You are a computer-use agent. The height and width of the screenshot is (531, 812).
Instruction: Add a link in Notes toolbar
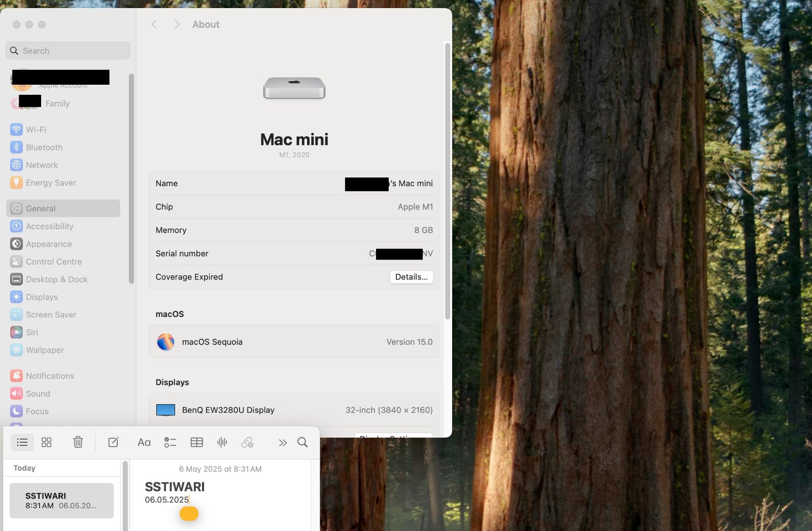(247, 442)
